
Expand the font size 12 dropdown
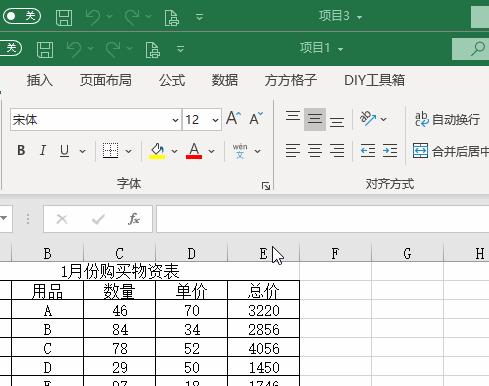215,120
